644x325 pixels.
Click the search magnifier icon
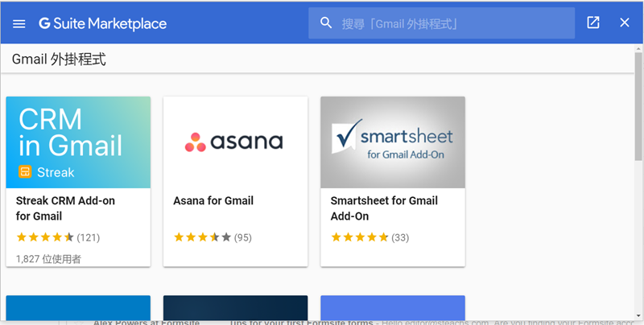click(326, 23)
